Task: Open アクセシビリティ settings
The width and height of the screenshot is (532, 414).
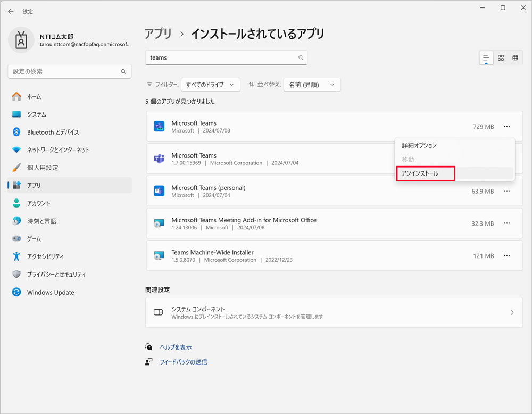Action: pyautogui.click(x=70, y=256)
